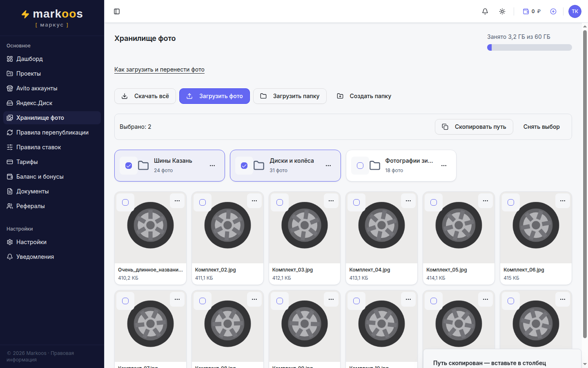
Task: Click the storage usage progress bar
Action: (530, 47)
